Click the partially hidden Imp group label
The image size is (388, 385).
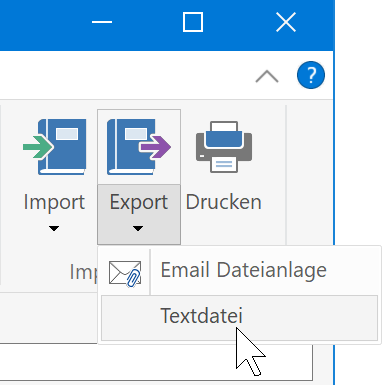83,272
